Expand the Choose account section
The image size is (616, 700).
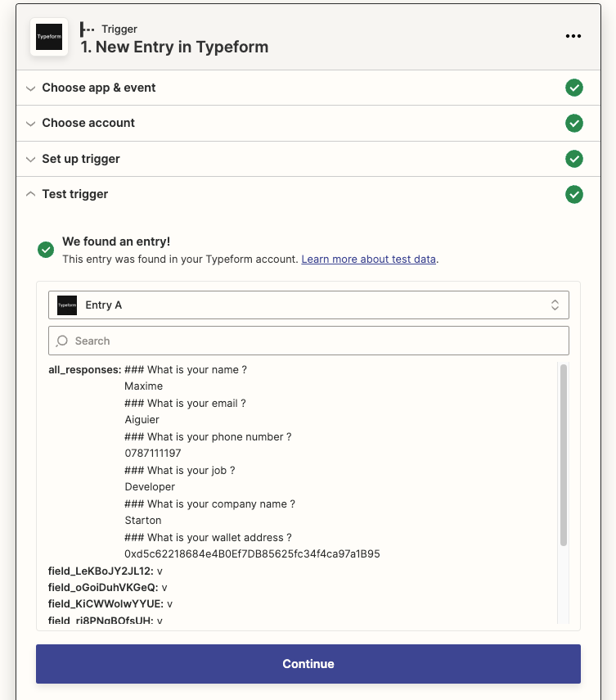pos(308,123)
